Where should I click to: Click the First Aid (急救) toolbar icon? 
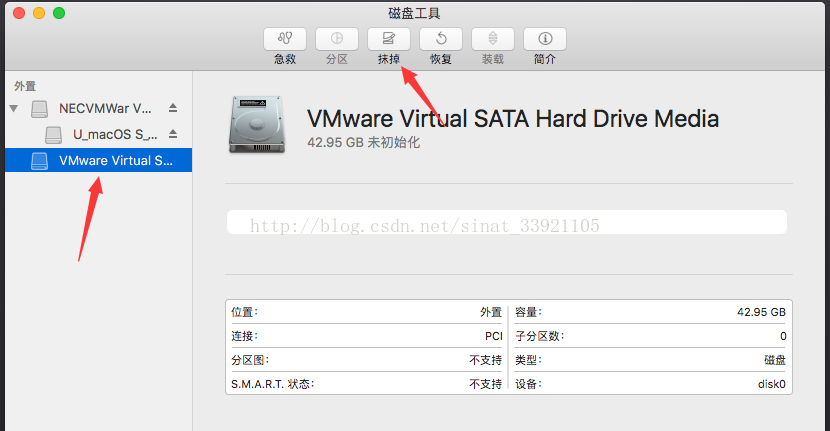click(285, 39)
